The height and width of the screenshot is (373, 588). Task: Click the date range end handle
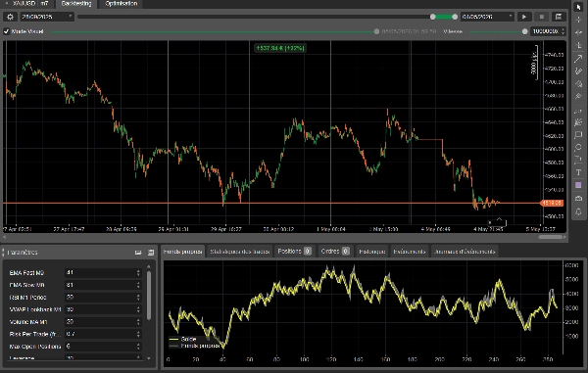(455, 17)
